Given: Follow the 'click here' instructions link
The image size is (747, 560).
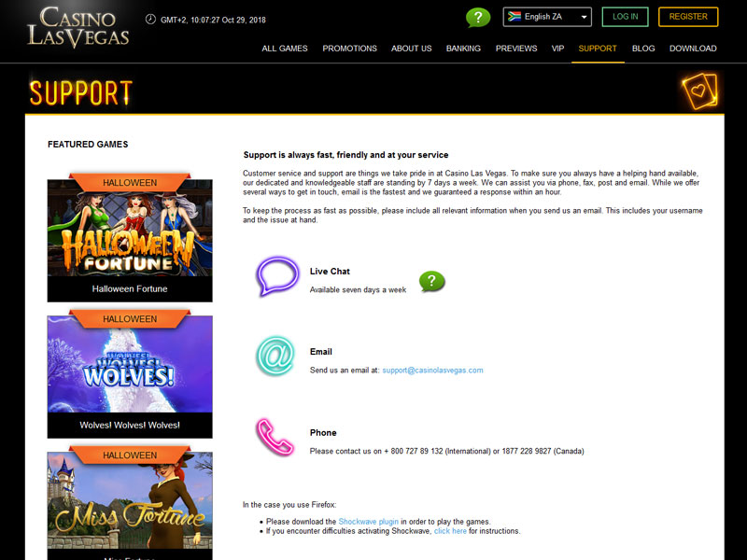Looking at the screenshot, I should click(450, 531).
